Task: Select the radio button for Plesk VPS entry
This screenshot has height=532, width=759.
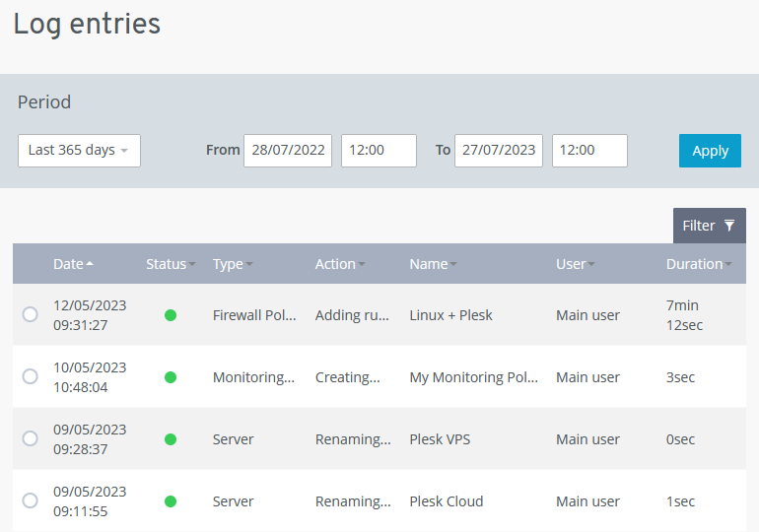Action: [x=30, y=438]
